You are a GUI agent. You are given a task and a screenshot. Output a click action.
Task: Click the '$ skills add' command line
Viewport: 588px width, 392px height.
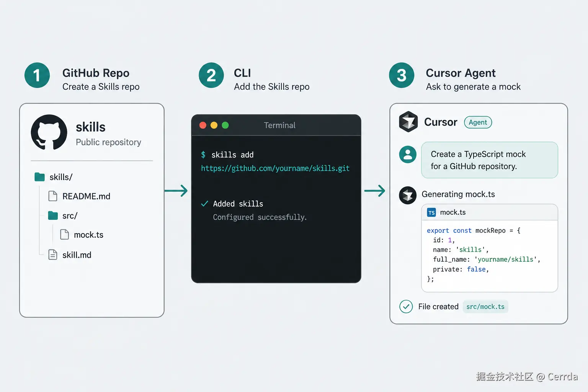[x=227, y=155]
